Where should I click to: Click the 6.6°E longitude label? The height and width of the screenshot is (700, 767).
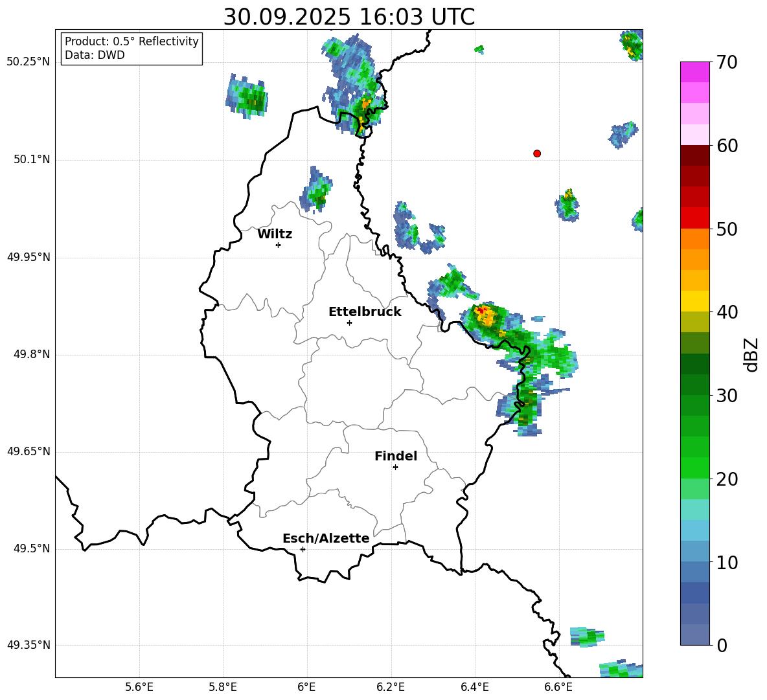tap(558, 687)
